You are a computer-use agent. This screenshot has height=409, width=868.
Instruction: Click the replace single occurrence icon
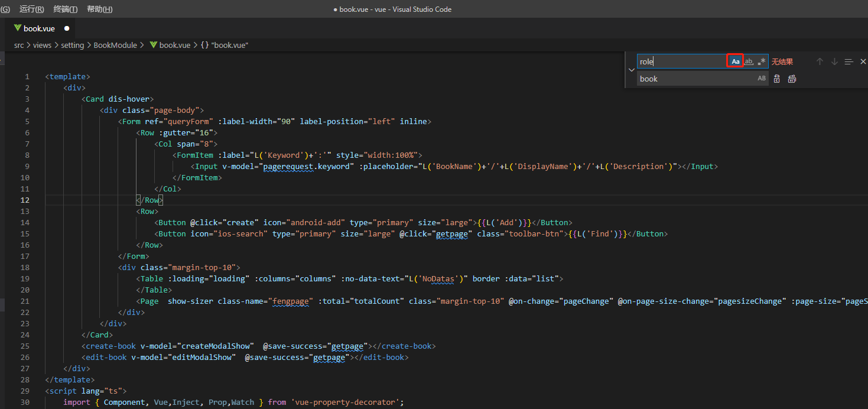777,79
